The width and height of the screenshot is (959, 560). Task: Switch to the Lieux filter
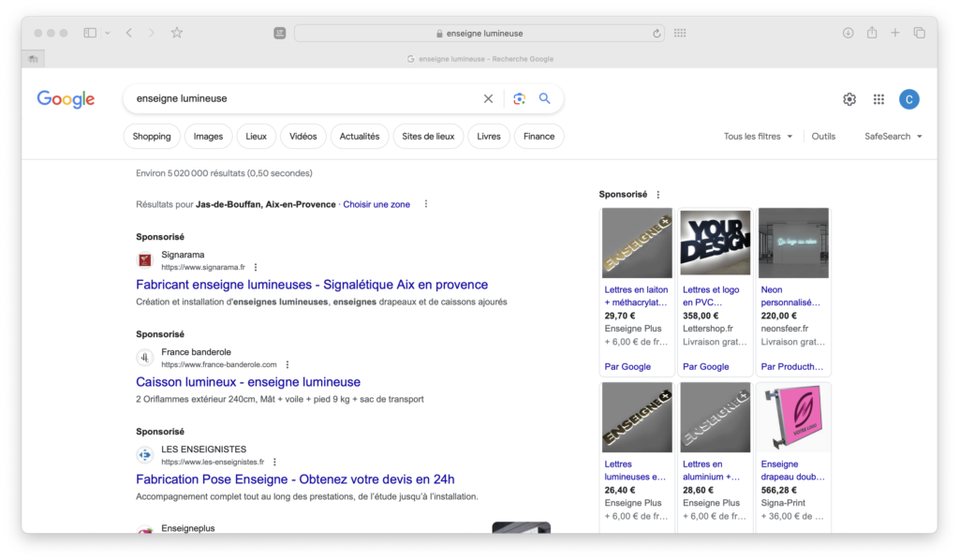pos(256,137)
